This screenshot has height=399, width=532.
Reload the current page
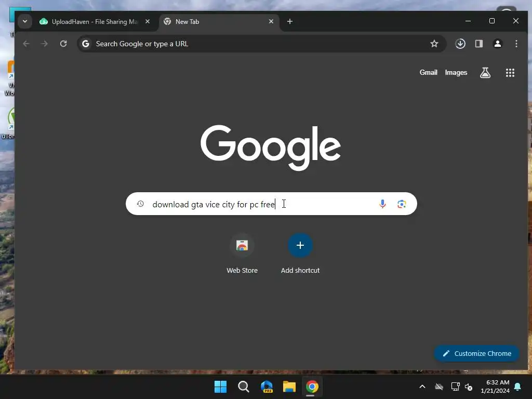coord(63,44)
